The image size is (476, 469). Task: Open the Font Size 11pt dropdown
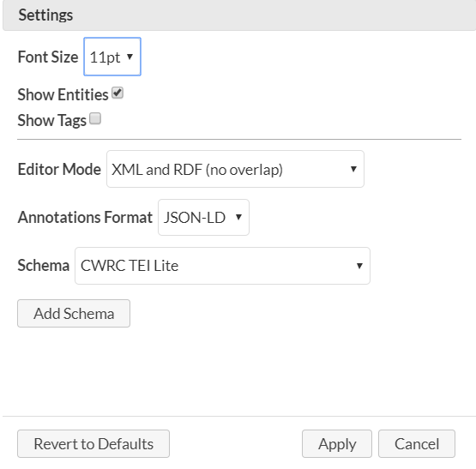112,57
